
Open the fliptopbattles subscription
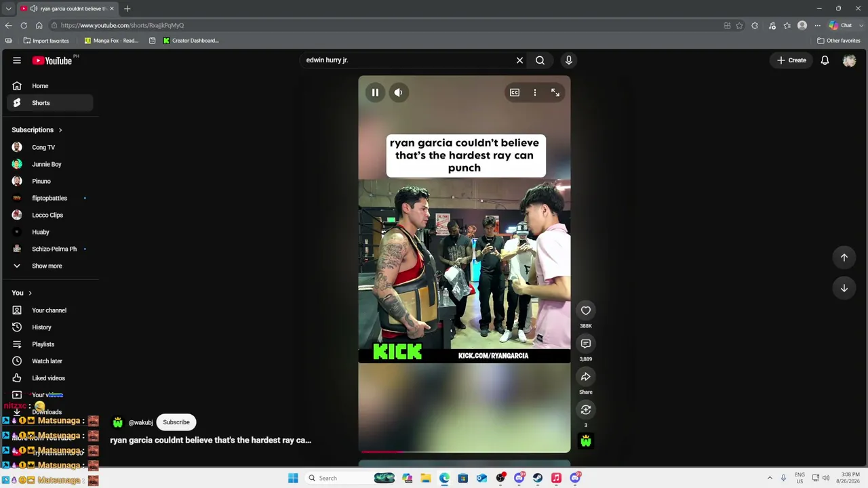(x=50, y=198)
